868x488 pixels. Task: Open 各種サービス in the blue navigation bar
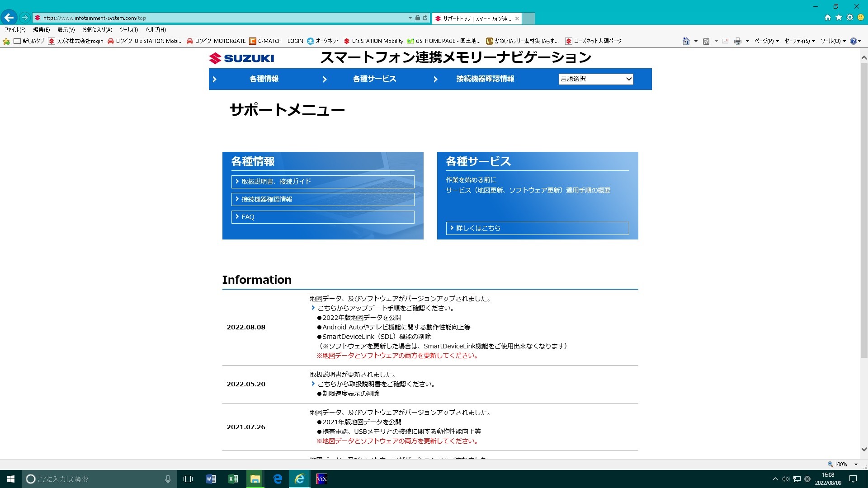pyautogui.click(x=374, y=79)
